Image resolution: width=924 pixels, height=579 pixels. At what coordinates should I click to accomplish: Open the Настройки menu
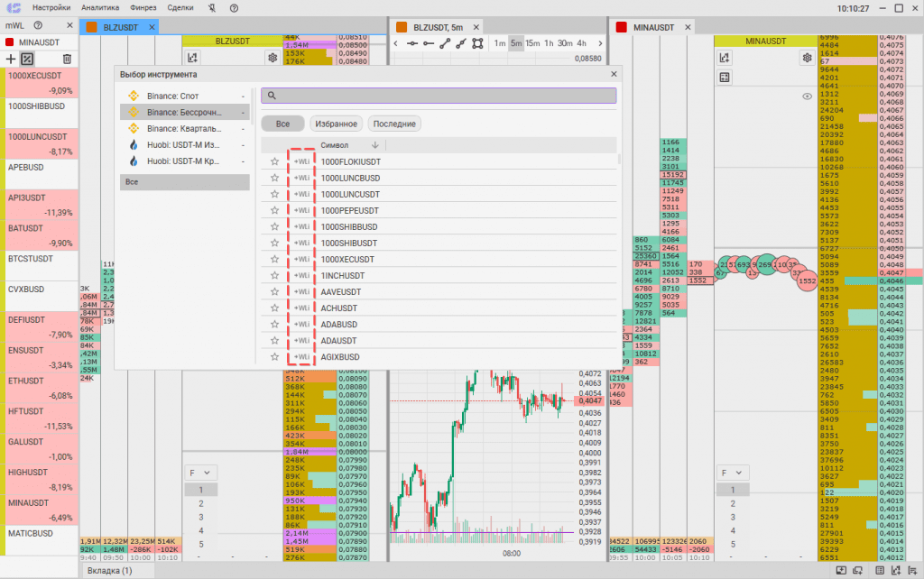coord(51,7)
